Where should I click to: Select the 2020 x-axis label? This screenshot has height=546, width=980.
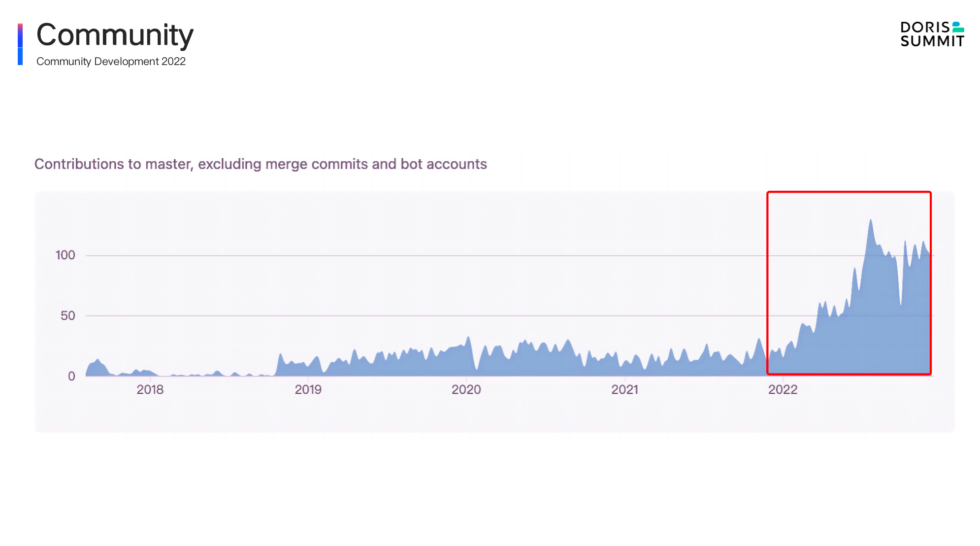(466, 390)
